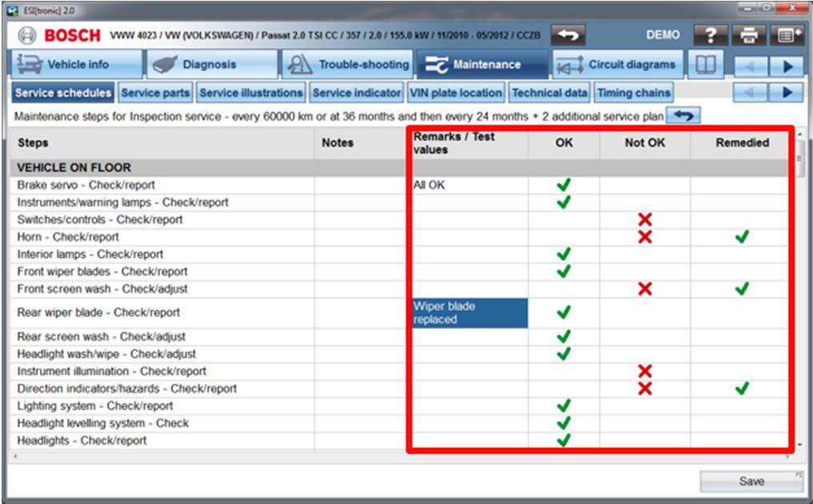Open the book manual icon tab
Image resolution: width=813 pixels, height=504 pixels.
click(x=705, y=65)
